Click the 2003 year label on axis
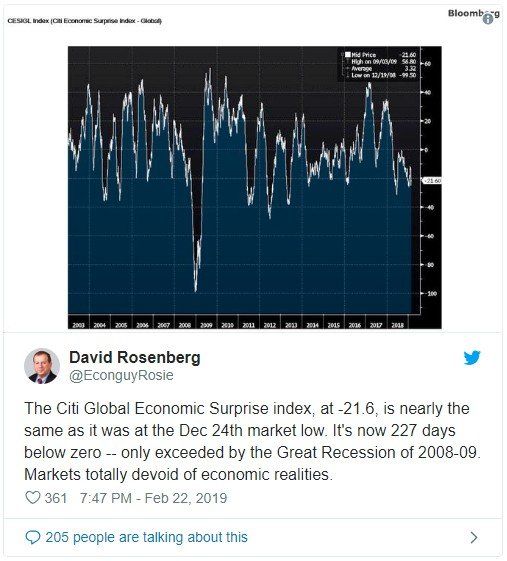Viewport: 507px width, 561px height. point(78,325)
